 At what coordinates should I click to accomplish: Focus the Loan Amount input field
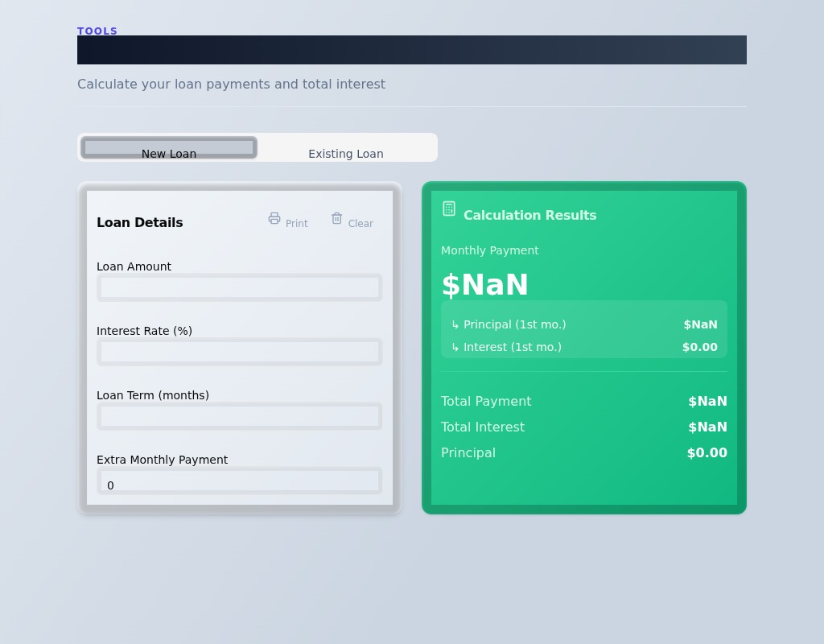[240, 287]
